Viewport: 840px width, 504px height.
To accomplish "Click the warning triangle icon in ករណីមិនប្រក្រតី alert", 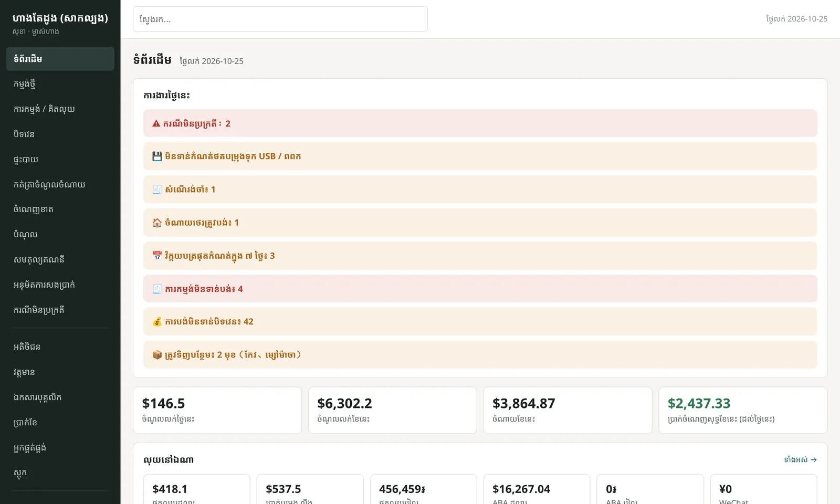I will coord(156,123).
